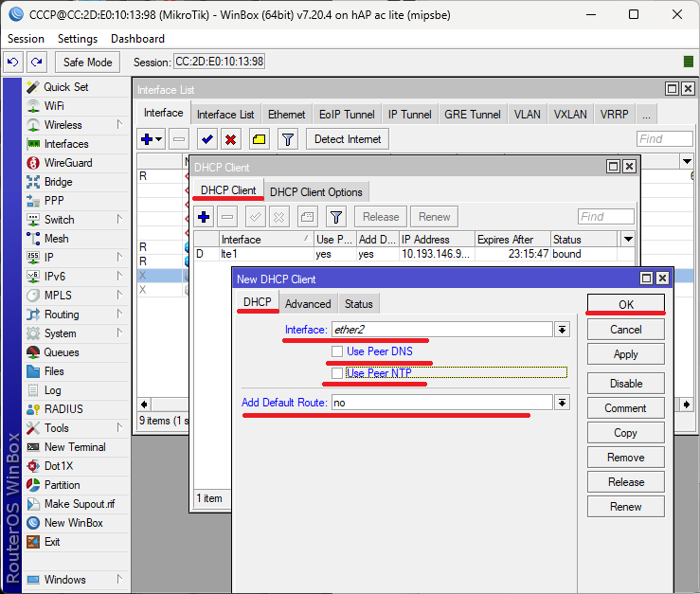Viewport: 700px width, 594px height.
Task: Toggle the Safe Mode button
Action: pyautogui.click(x=87, y=62)
